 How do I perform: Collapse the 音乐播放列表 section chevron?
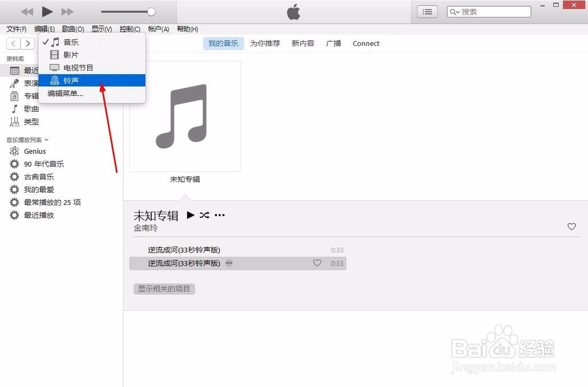tap(46, 140)
